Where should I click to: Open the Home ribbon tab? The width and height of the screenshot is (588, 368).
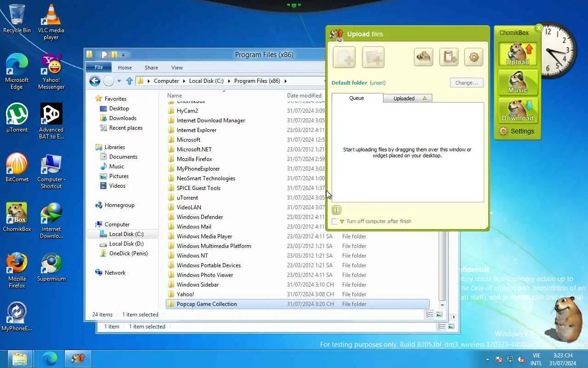(x=125, y=68)
